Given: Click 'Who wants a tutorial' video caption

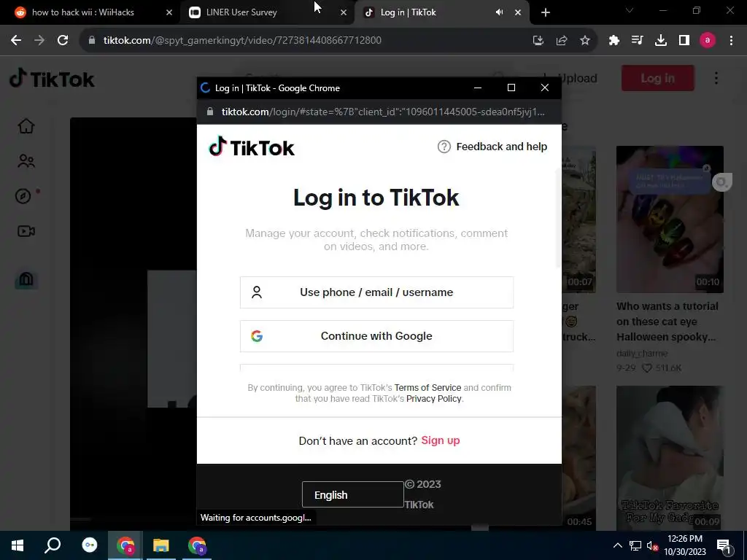Looking at the screenshot, I should coord(667,322).
